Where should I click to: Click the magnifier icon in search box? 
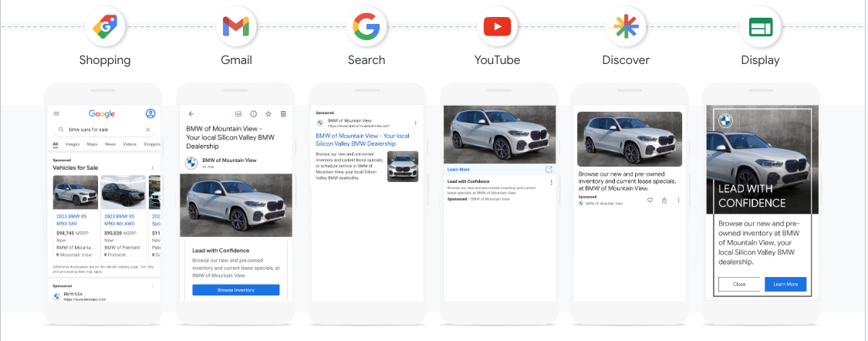pos(60,130)
